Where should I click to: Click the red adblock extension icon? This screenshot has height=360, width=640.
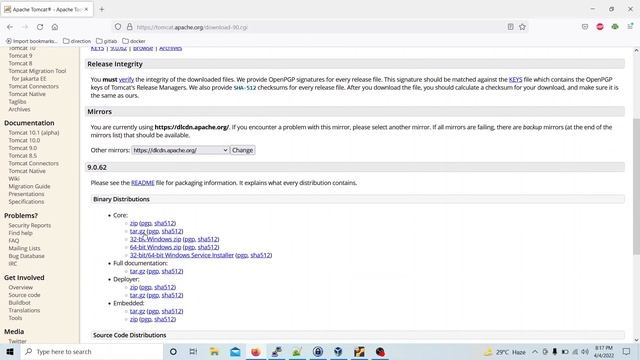click(600, 27)
